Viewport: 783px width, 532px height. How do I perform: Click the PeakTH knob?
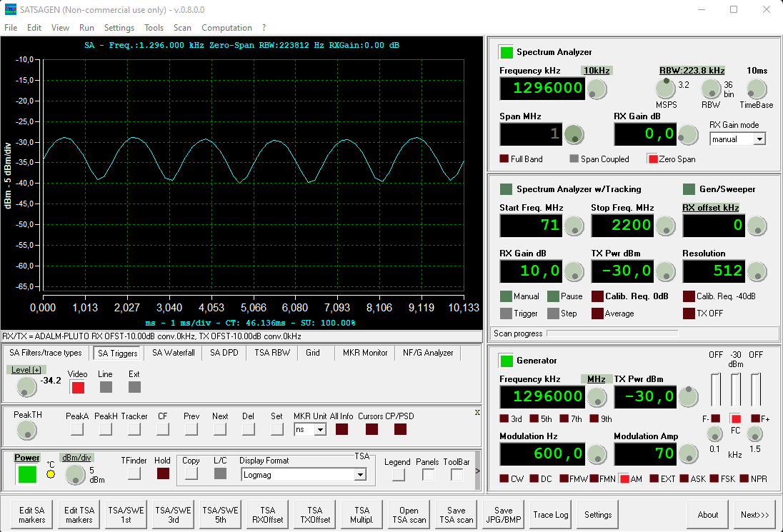pyautogui.click(x=26, y=430)
